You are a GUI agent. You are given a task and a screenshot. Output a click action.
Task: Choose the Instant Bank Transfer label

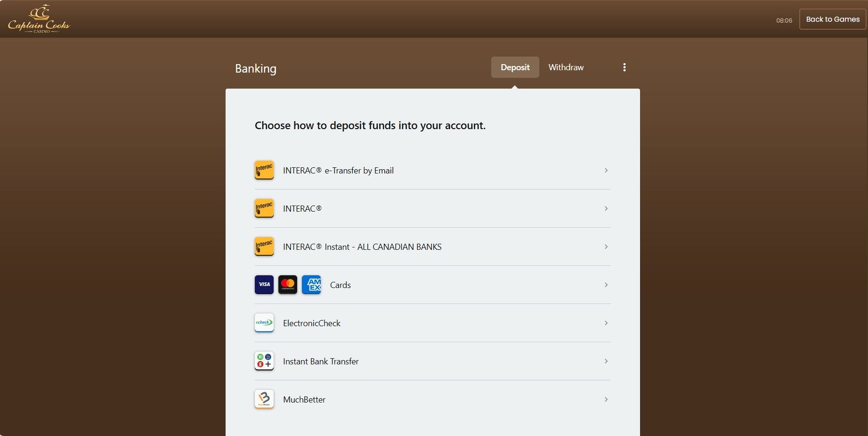pos(321,362)
